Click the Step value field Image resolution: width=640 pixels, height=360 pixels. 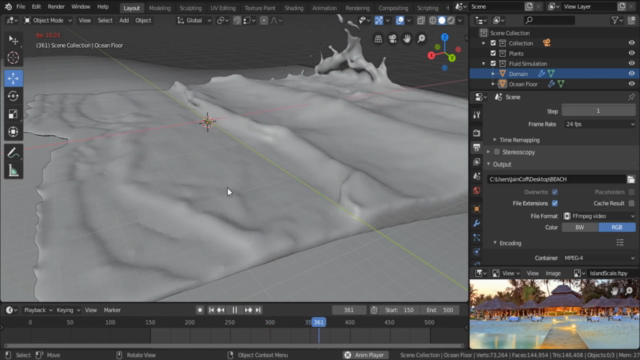pos(599,111)
